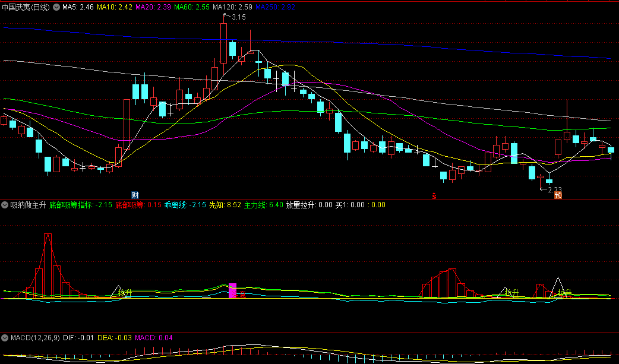Select the 中国武夷(日线) chart title
This screenshot has width=619, height=364.
click(x=26, y=7)
